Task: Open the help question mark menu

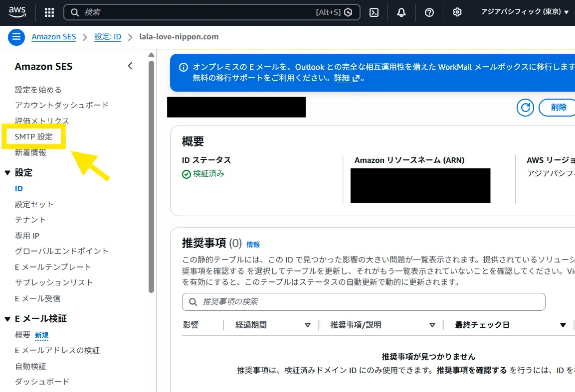Action: pyautogui.click(x=429, y=12)
